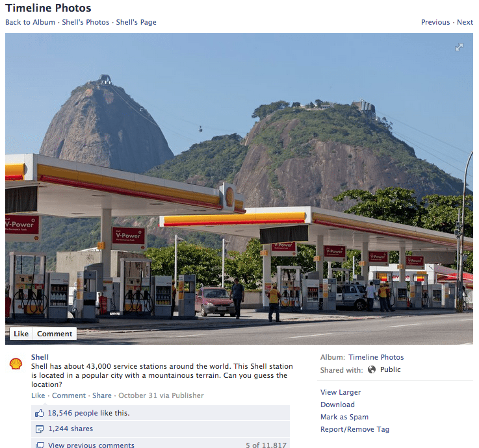Click the Shell logo profile picture

(x=16, y=364)
